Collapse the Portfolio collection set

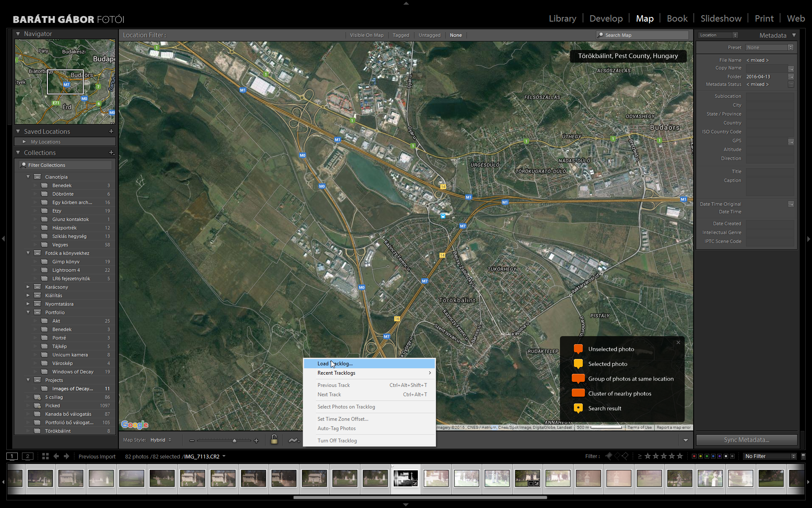pos(28,312)
